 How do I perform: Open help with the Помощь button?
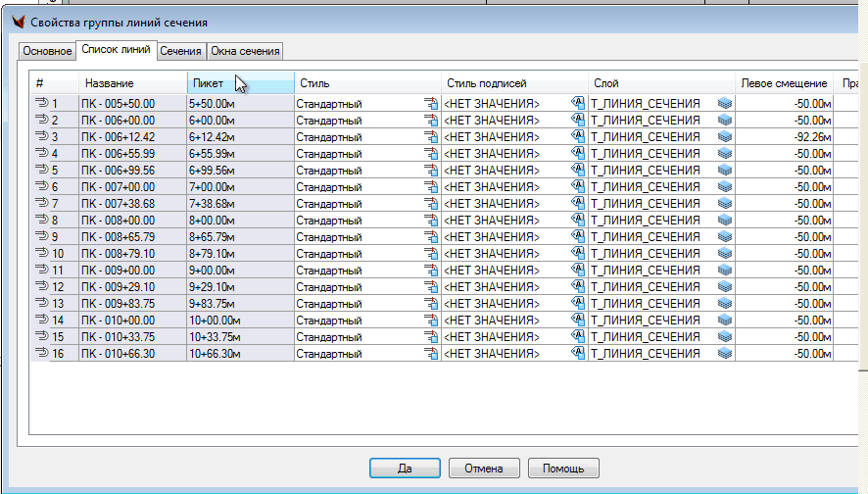pyautogui.click(x=563, y=469)
